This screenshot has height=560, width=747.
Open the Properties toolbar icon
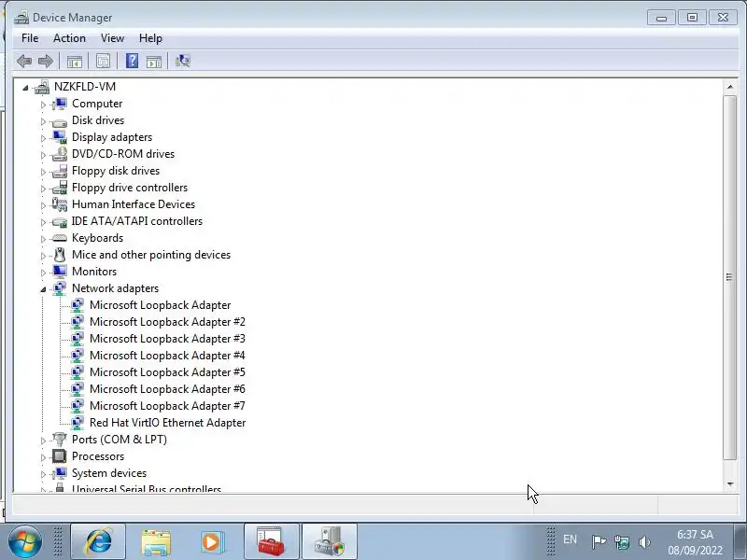(x=103, y=61)
